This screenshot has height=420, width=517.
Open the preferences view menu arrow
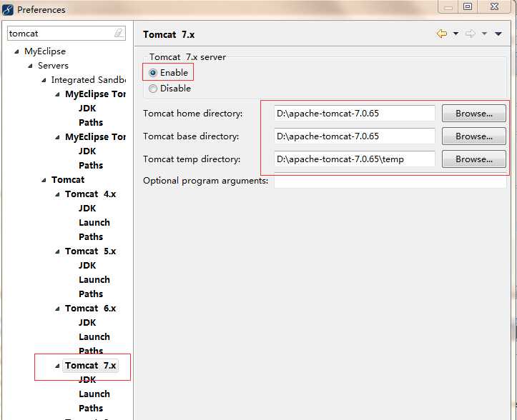498,34
